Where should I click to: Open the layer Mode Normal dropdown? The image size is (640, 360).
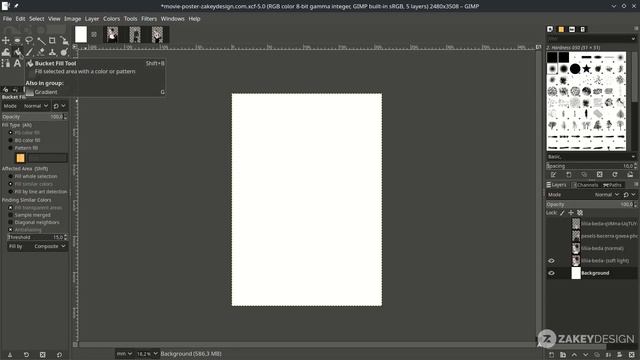[607, 195]
